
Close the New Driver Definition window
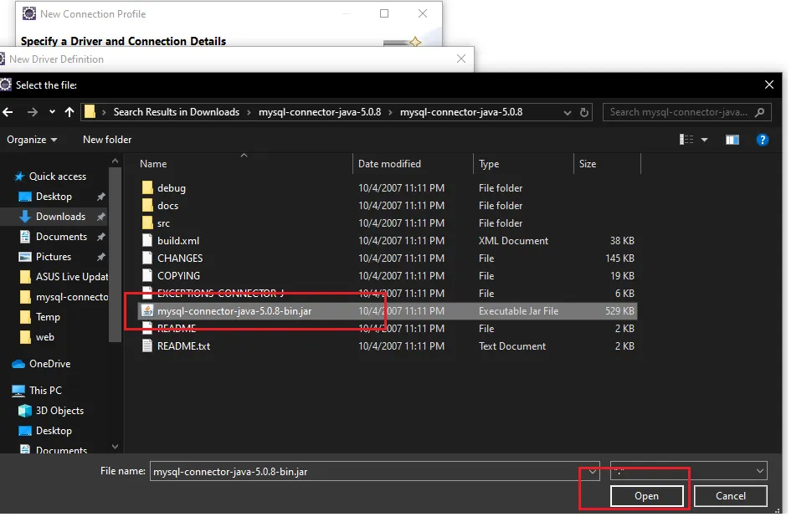tap(461, 59)
